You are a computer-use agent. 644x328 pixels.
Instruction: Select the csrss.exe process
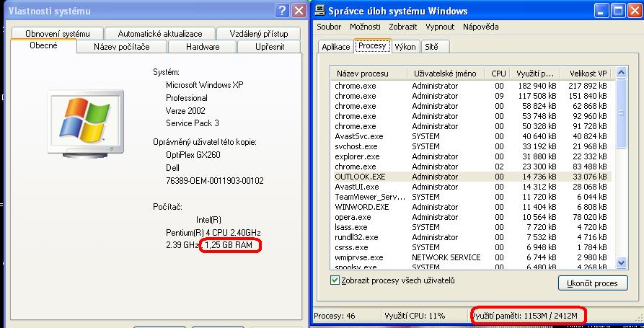coord(471,247)
